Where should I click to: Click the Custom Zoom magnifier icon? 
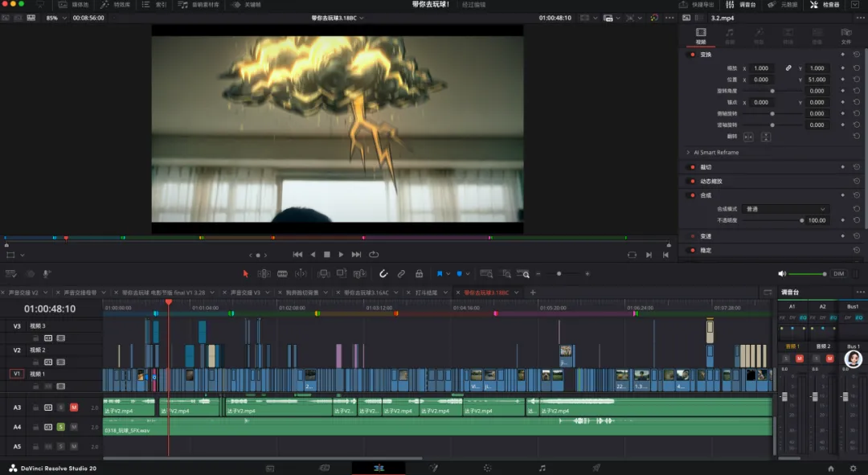pos(522,273)
